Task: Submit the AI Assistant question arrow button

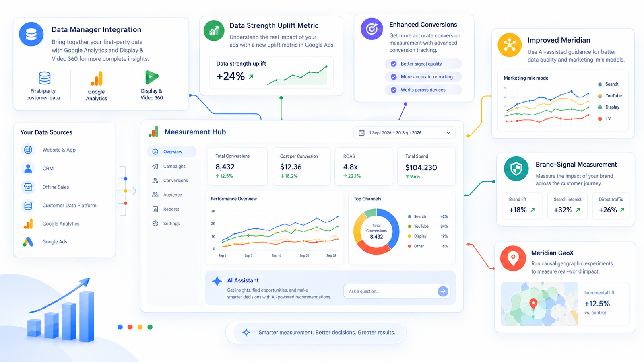Action: 443,291
